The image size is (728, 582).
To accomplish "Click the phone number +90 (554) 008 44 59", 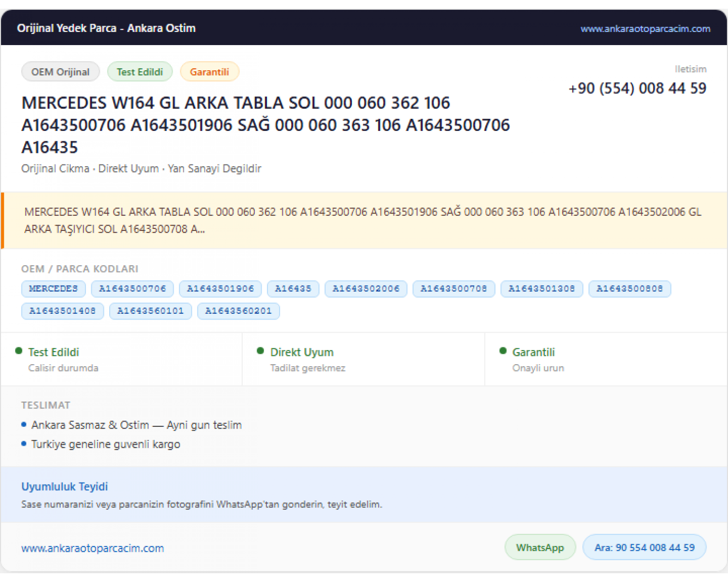I will pyautogui.click(x=637, y=88).
